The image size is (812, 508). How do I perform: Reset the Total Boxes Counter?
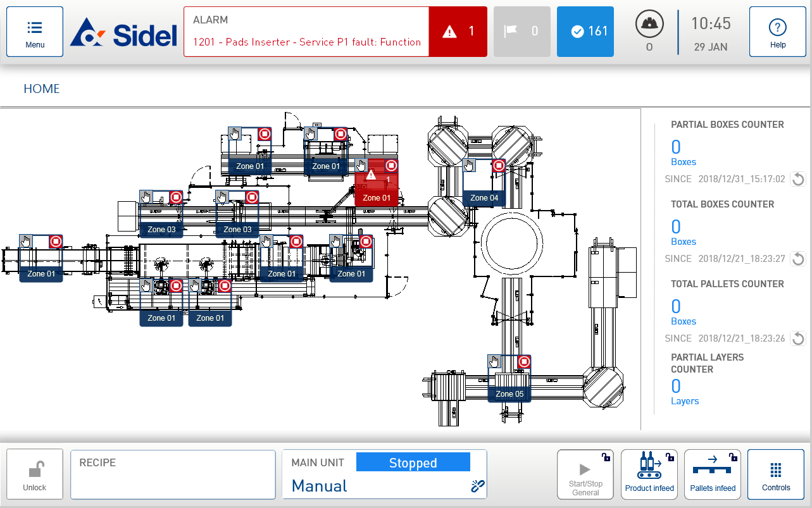(x=798, y=259)
